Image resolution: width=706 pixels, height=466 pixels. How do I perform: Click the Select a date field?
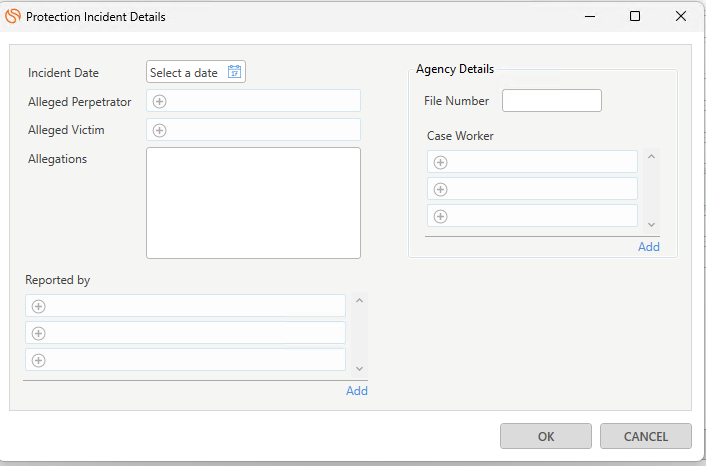coord(196,72)
